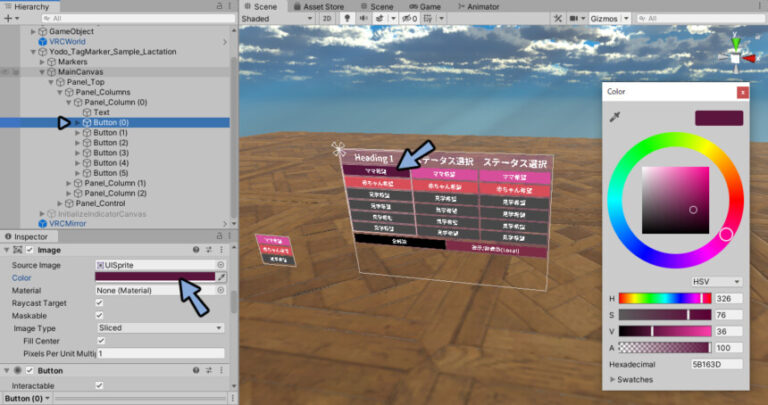The width and height of the screenshot is (768, 405).
Task: Toggle scene audio with the speaker icon
Action: click(363, 19)
